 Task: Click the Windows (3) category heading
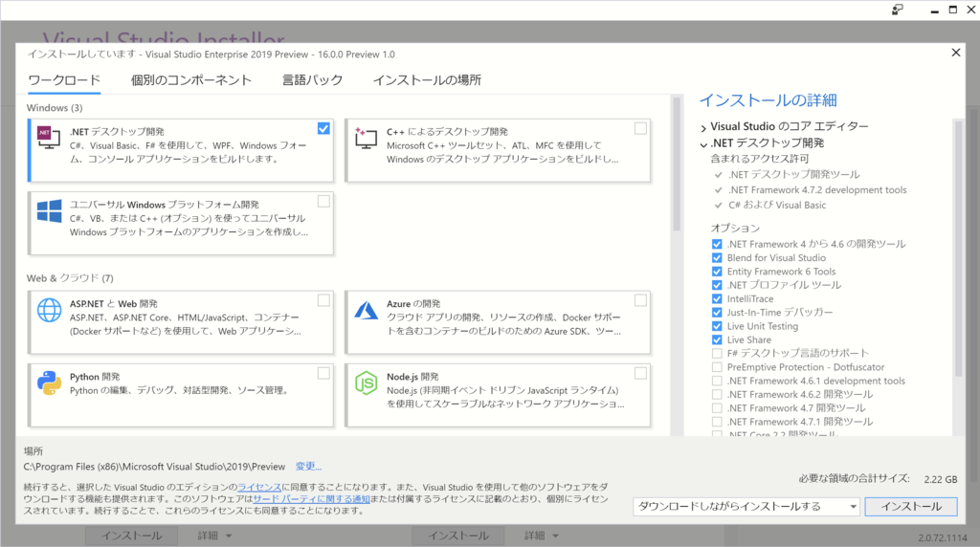coord(55,108)
